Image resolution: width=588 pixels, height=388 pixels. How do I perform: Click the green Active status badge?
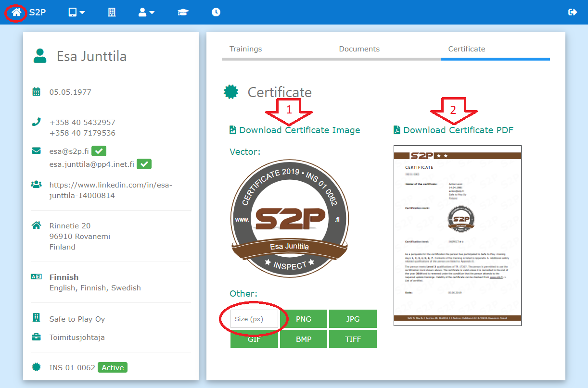click(113, 368)
